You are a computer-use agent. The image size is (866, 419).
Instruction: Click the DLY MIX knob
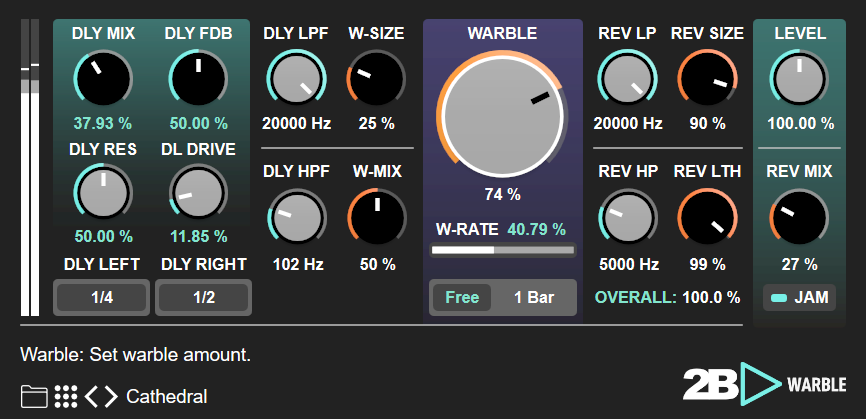[x=103, y=78]
